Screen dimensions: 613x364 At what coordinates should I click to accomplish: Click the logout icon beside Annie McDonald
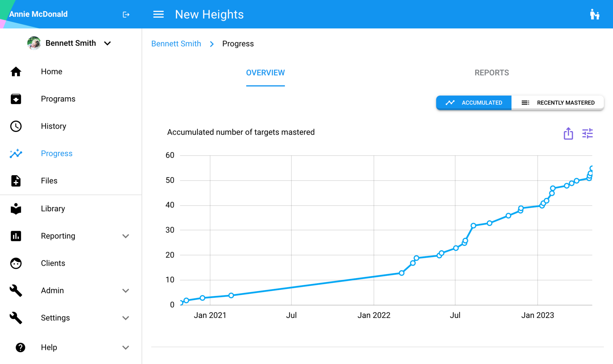[x=126, y=14]
